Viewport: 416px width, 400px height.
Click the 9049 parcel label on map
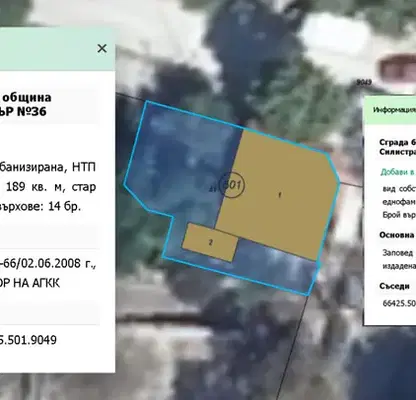click(x=364, y=82)
